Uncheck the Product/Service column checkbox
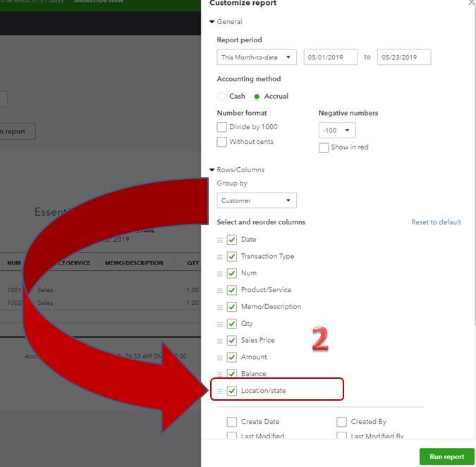Viewport: 476px width, 467px height. (x=231, y=290)
